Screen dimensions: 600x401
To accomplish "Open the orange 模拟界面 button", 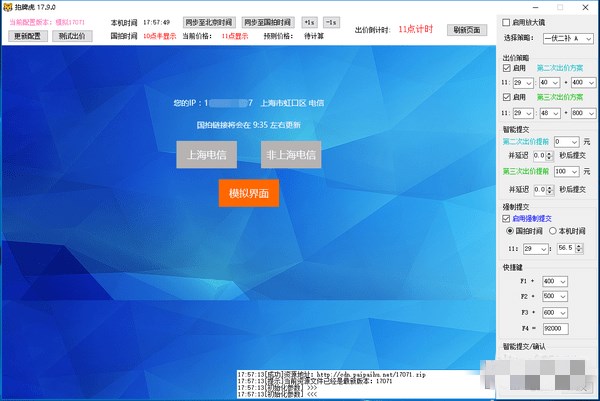I will coord(249,193).
